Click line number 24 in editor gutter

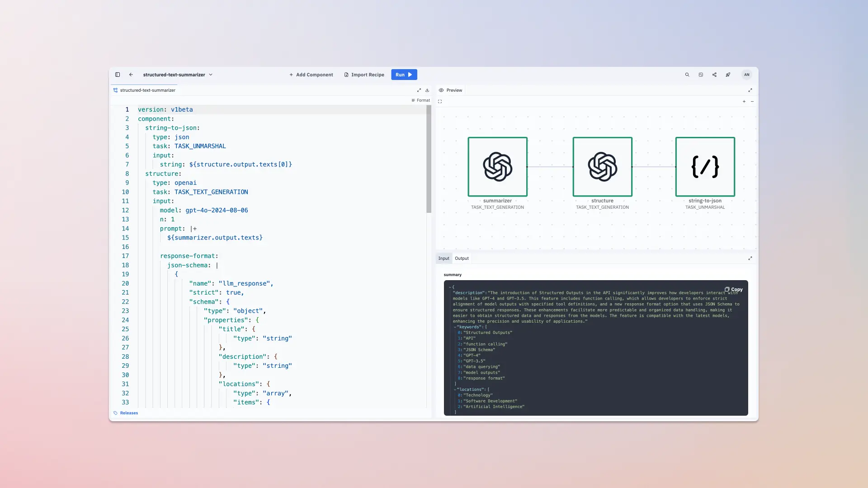click(x=125, y=320)
